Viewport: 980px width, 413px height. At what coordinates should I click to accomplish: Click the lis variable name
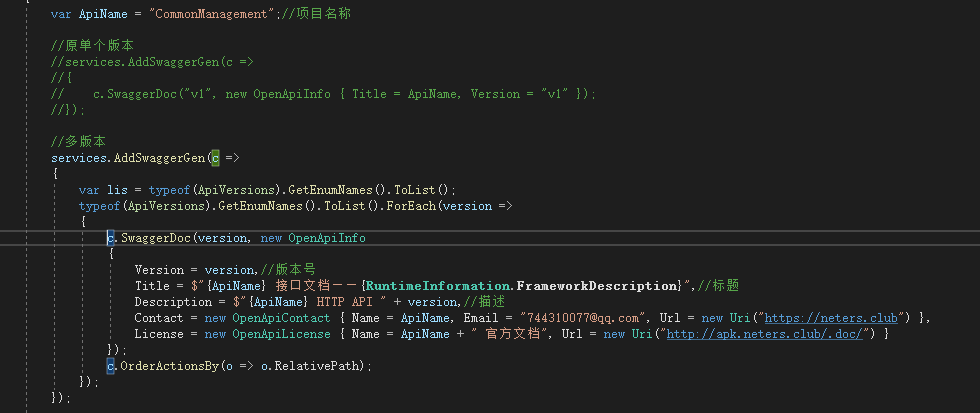[x=116, y=189]
